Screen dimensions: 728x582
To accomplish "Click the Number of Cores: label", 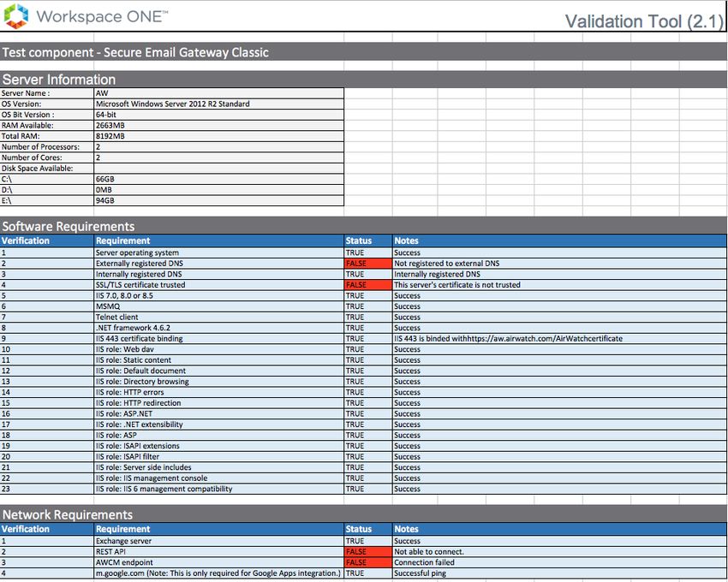I will point(47,157).
